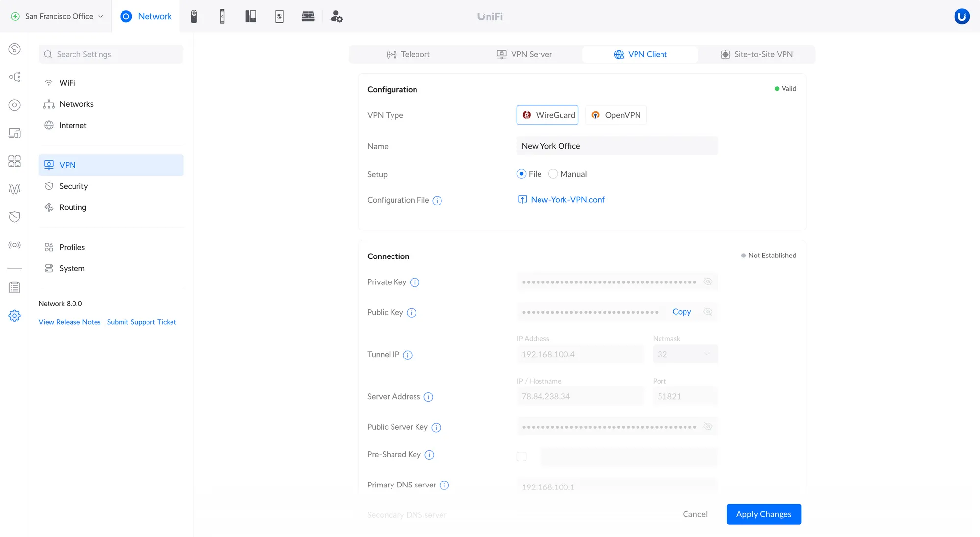This screenshot has width=980, height=537.
Task: Click the Search Settings field
Action: pyautogui.click(x=111, y=54)
